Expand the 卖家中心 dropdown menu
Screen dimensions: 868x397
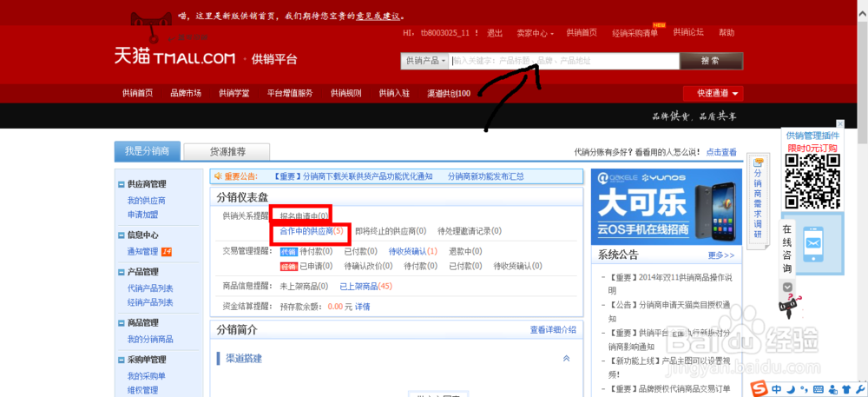point(535,33)
